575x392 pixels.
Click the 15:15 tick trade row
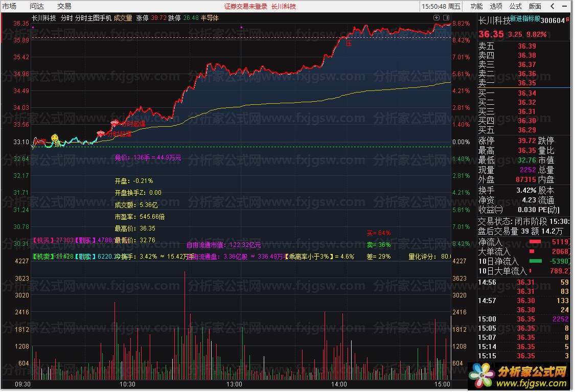point(524,356)
